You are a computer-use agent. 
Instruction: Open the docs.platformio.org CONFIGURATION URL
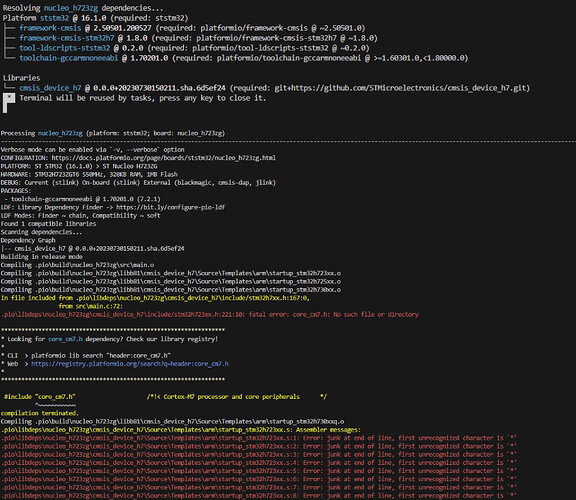tap(163, 158)
